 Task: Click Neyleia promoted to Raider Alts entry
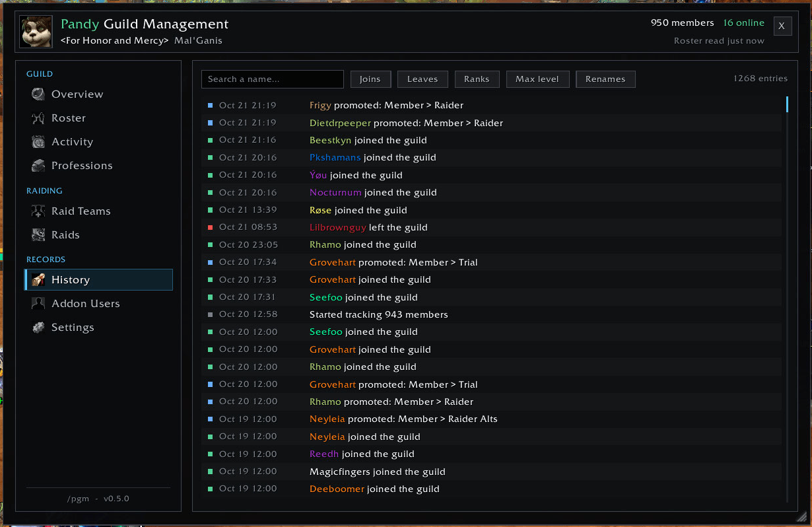[492, 419]
